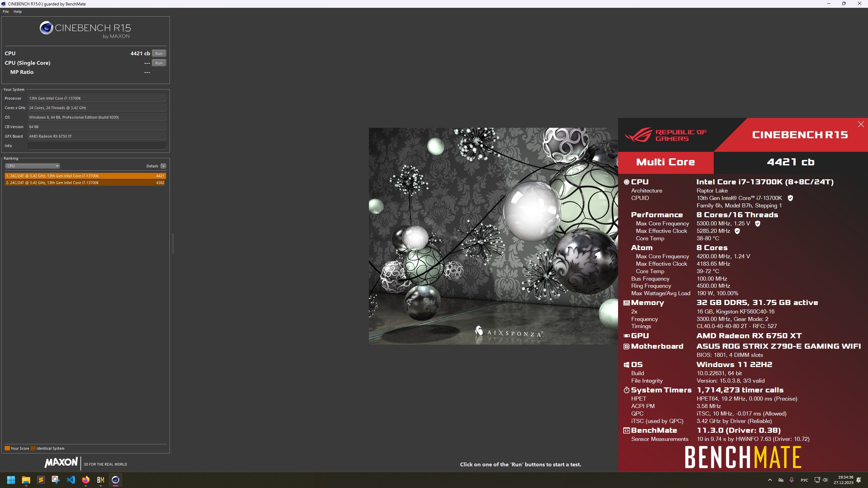Open the CPU ranking dropdown

tap(33, 166)
